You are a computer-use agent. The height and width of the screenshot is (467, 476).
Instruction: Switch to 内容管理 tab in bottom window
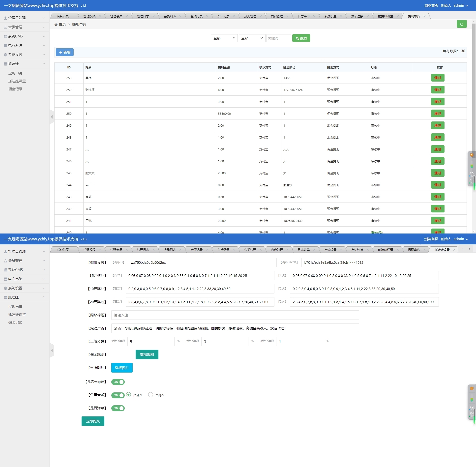coord(277,250)
